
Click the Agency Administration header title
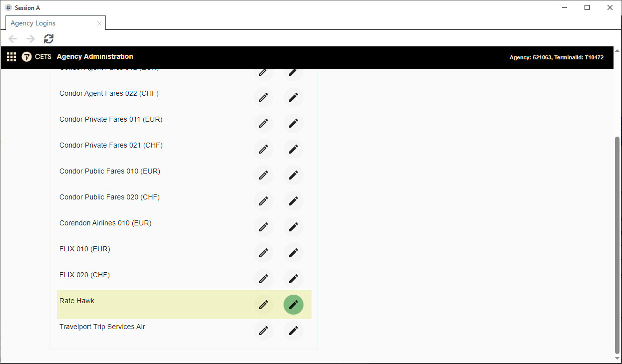(x=95, y=57)
